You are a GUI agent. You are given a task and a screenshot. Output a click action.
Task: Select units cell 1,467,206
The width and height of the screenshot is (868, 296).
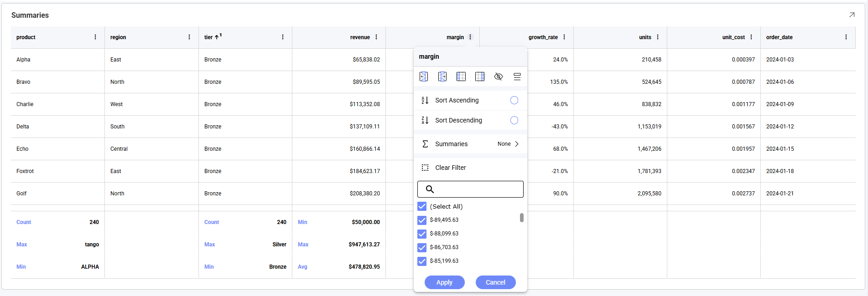620,149
